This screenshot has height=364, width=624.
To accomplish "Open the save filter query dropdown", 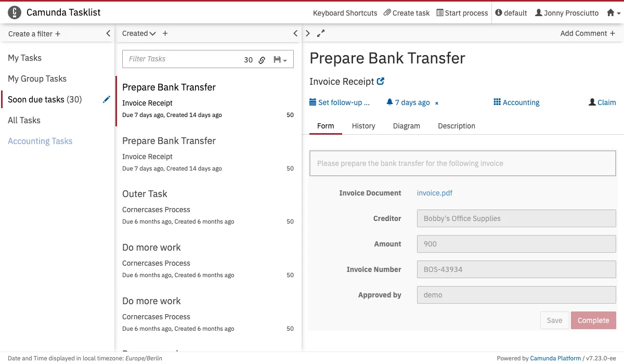I will click(280, 60).
